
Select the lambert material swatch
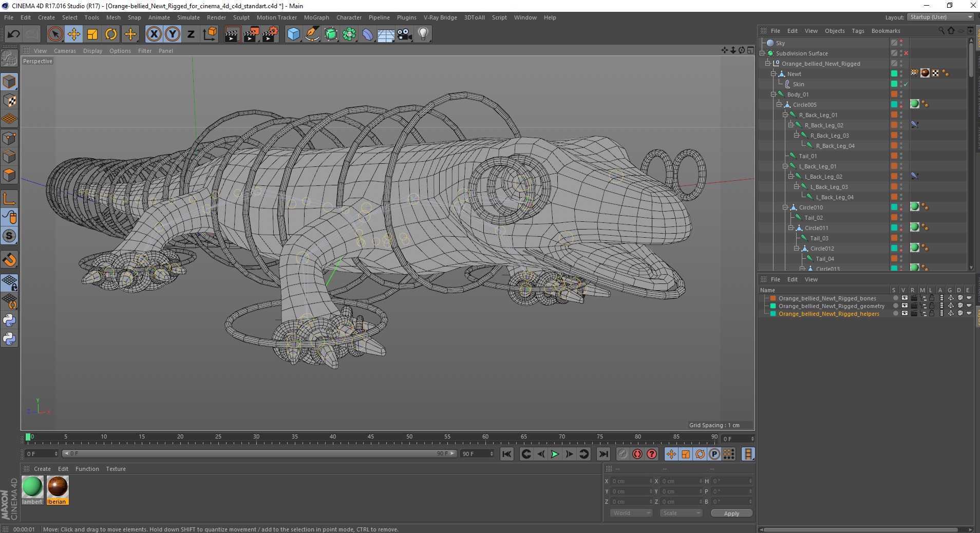(x=32, y=490)
